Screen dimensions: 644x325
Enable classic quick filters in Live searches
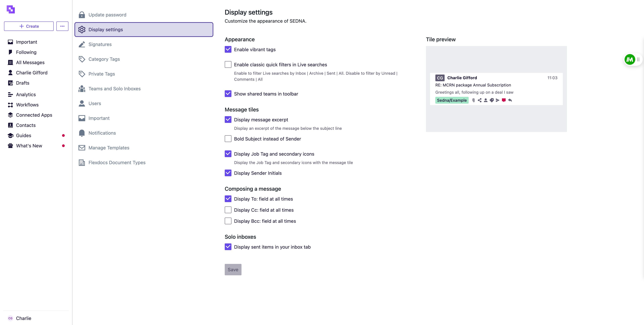tap(228, 65)
